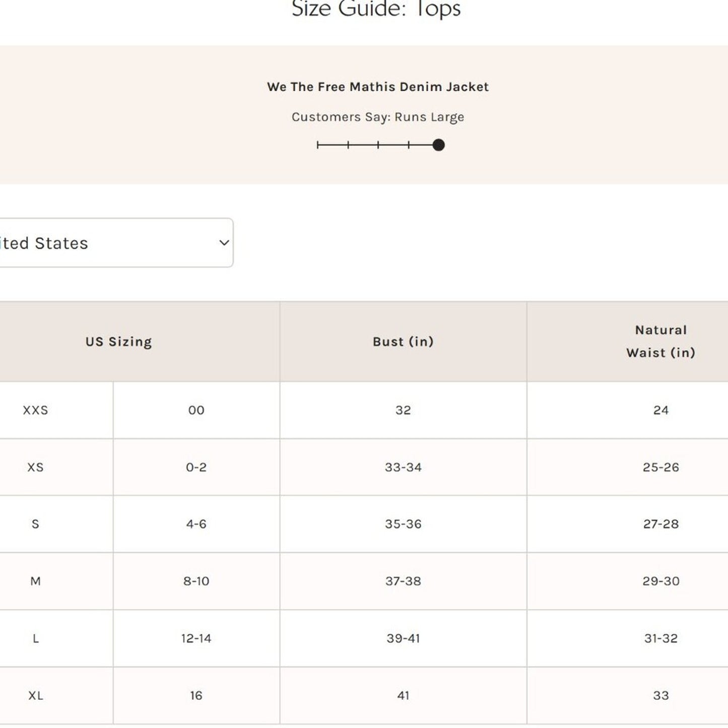Click the XL size row label
The width and height of the screenshot is (728, 728).
35,695
